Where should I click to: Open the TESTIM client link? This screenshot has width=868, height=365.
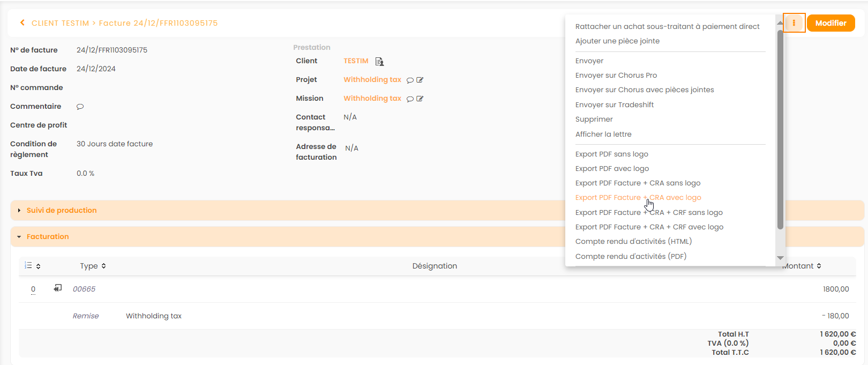[356, 61]
